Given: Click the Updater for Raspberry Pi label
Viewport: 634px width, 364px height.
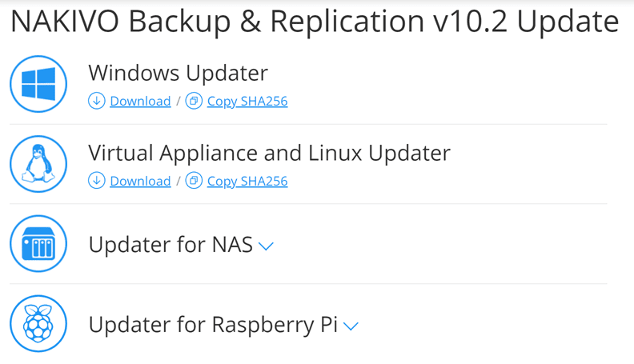Looking at the screenshot, I should (x=213, y=325).
